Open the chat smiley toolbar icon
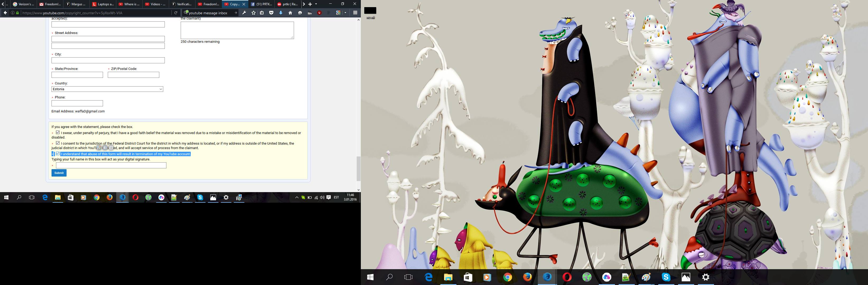This screenshot has width=868, height=285. coord(300,13)
